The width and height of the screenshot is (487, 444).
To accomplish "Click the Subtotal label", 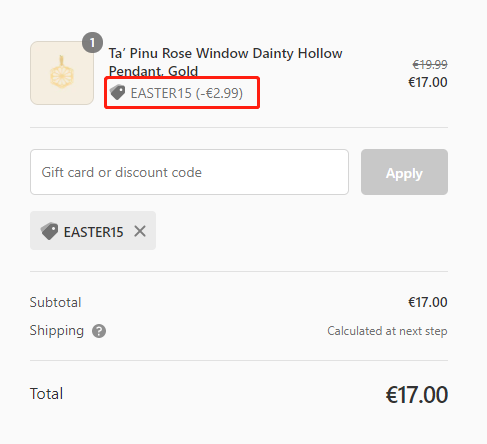I will (55, 302).
